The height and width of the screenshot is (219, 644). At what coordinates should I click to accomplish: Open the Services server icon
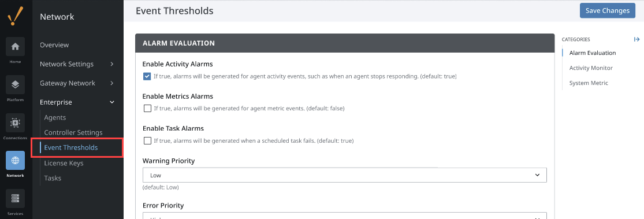[15, 199]
